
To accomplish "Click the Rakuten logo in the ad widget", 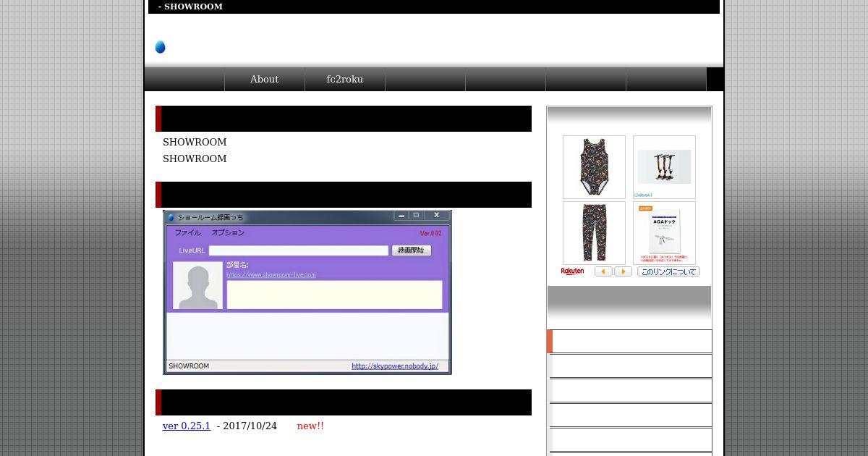I will coord(572,271).
